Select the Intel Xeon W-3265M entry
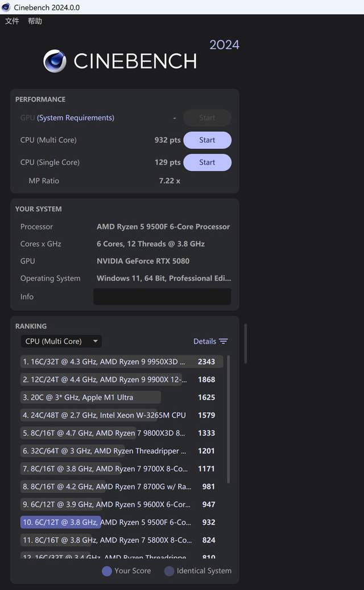Screen dimensions: 364x590 coord(108,415)
